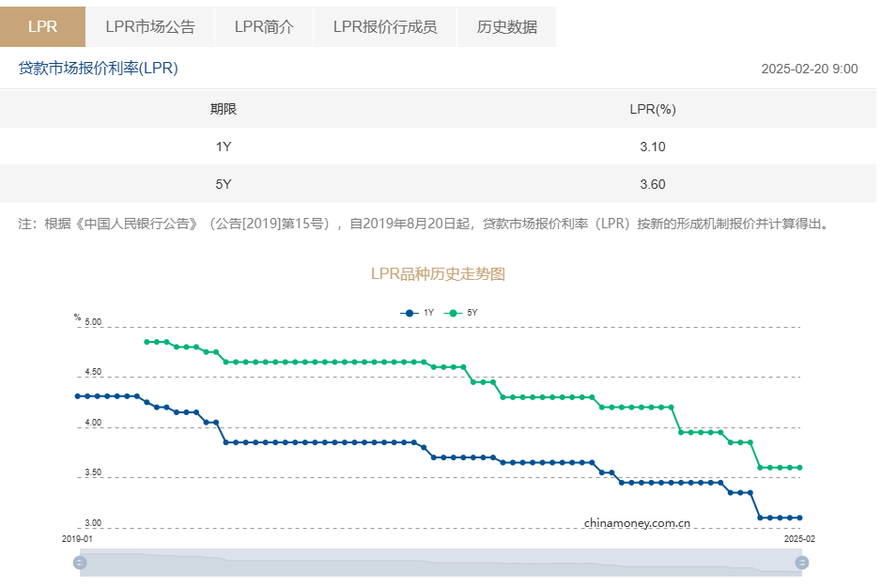
Task: Select the latest data point on the 1Y line
Action: point(800,517)
